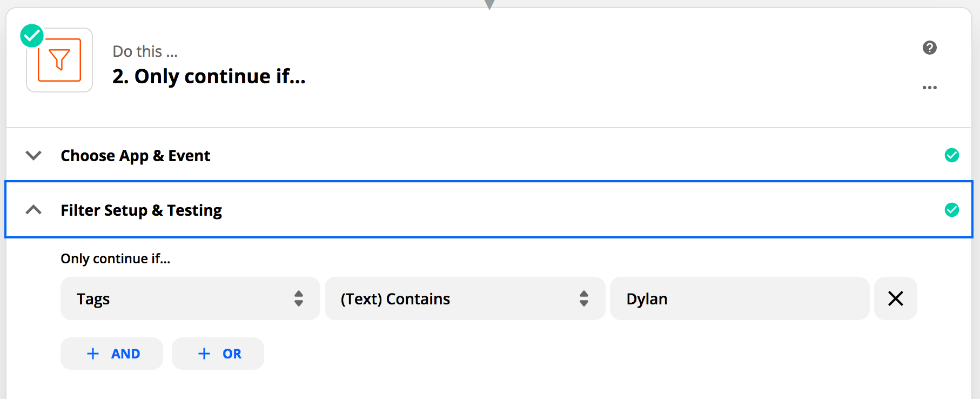Image resolution: width=980 pixels, height=399 pixels.
Task: Open the help question mark icon
Action: (929, 48)
